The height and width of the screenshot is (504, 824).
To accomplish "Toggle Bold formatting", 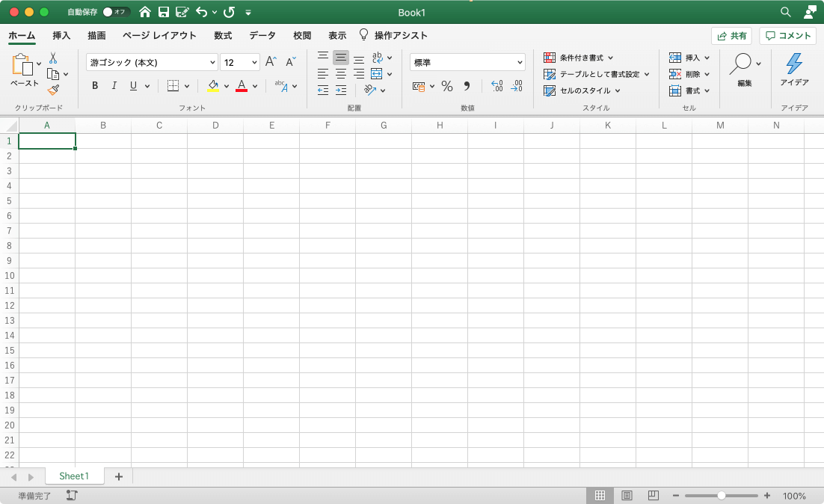I will [x=95, y=86].
